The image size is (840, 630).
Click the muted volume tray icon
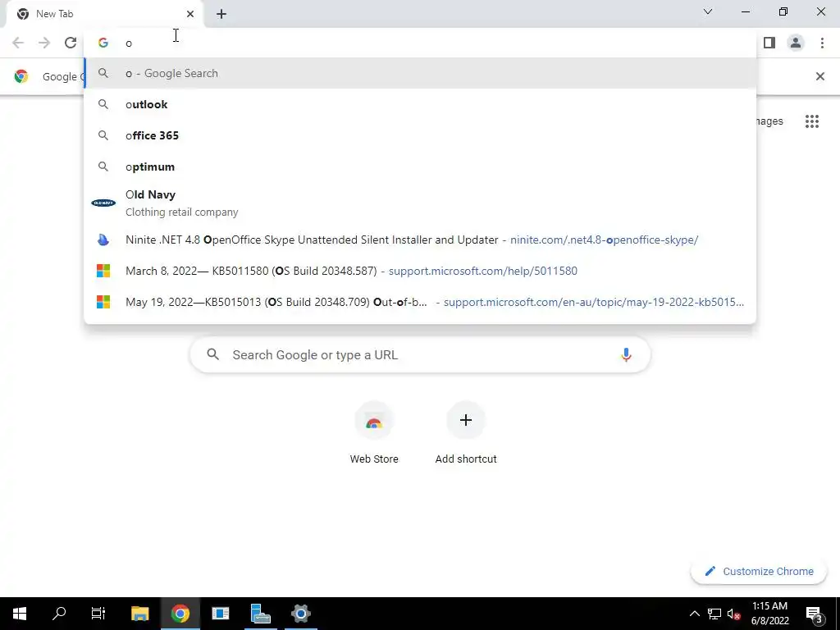click(734, 614)
